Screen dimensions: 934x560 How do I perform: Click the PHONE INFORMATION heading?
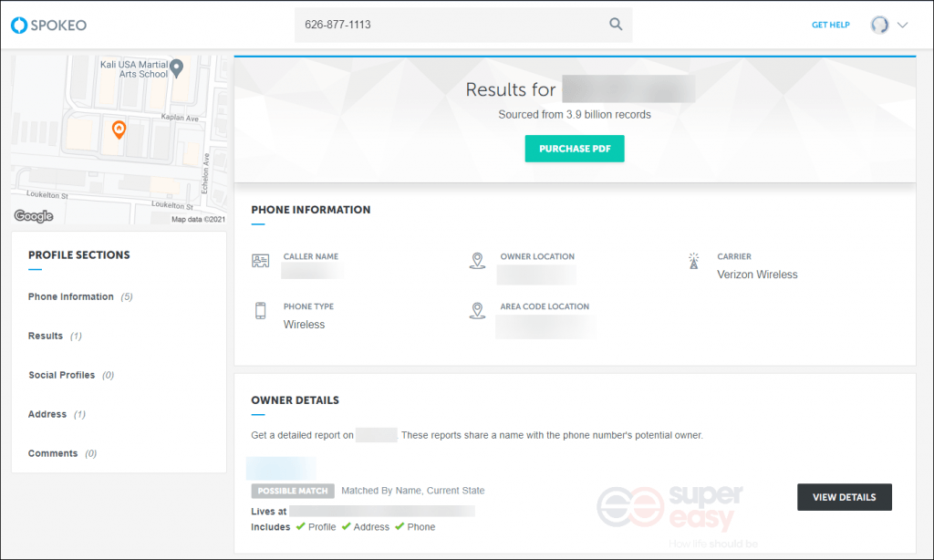(x=310, y=210)
